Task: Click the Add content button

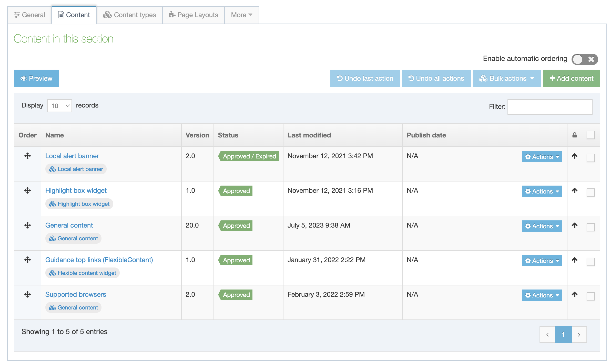Action: 571,78
